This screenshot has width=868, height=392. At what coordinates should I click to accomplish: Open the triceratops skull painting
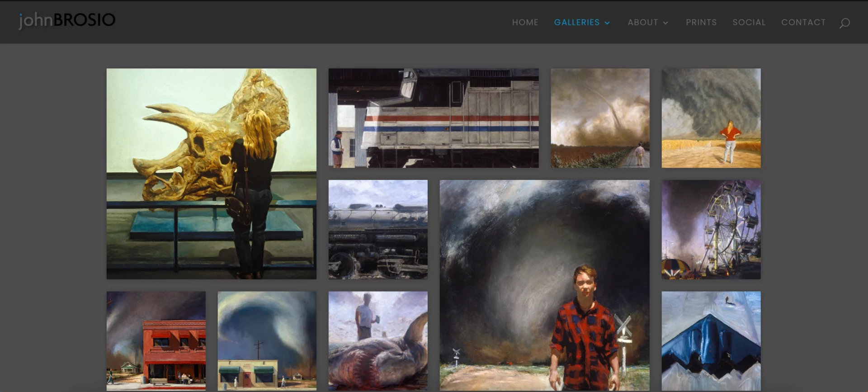(211, 174)
